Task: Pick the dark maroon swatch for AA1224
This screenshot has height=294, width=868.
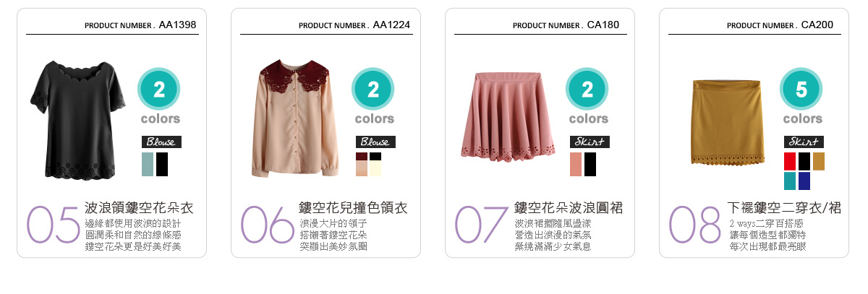Action: click(x=361, y=156)
